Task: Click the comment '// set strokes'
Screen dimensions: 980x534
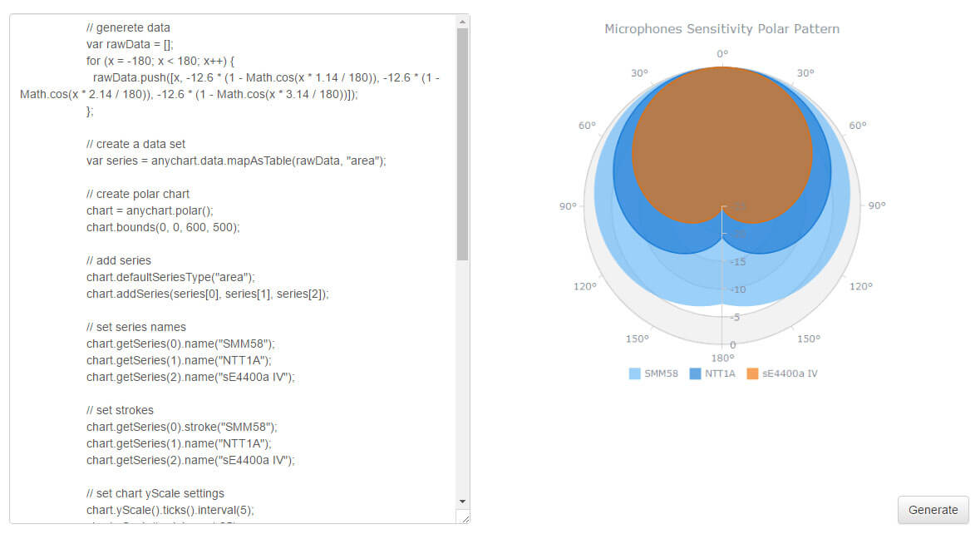Action: [x=120, y=410]
